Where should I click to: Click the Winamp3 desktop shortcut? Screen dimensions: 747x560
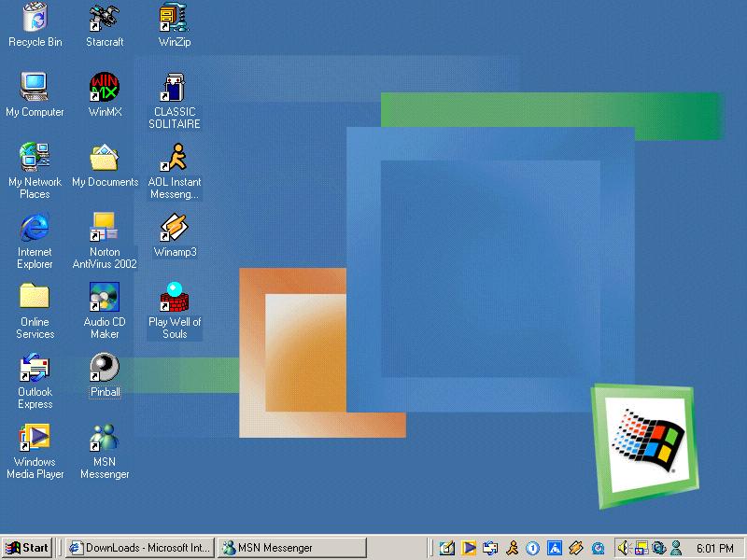point(175,228)
